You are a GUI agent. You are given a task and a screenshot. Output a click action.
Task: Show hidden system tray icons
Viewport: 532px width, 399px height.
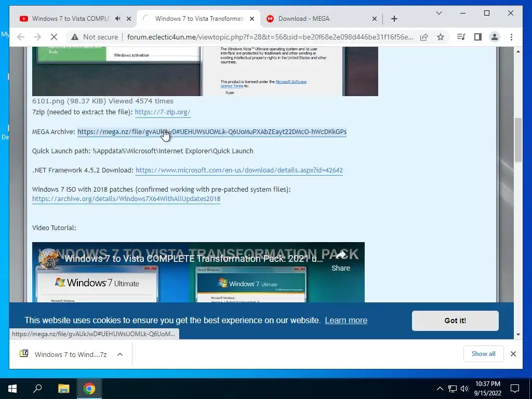[440, 389]
